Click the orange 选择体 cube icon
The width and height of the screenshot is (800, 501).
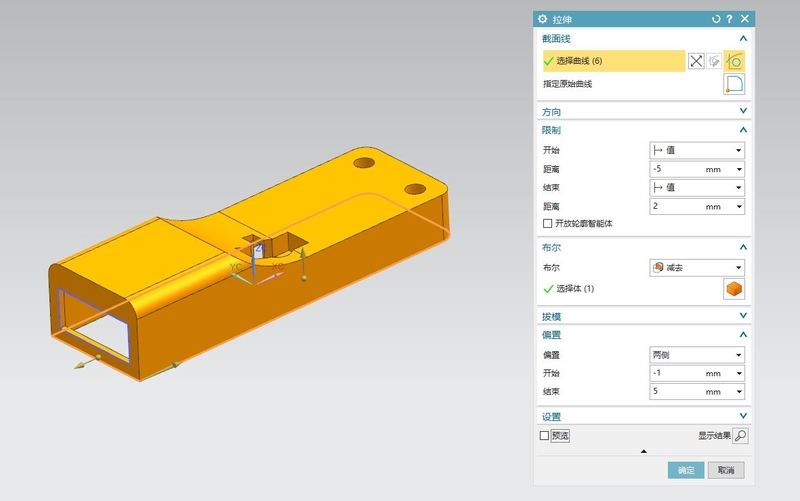[x=734, y=289]
